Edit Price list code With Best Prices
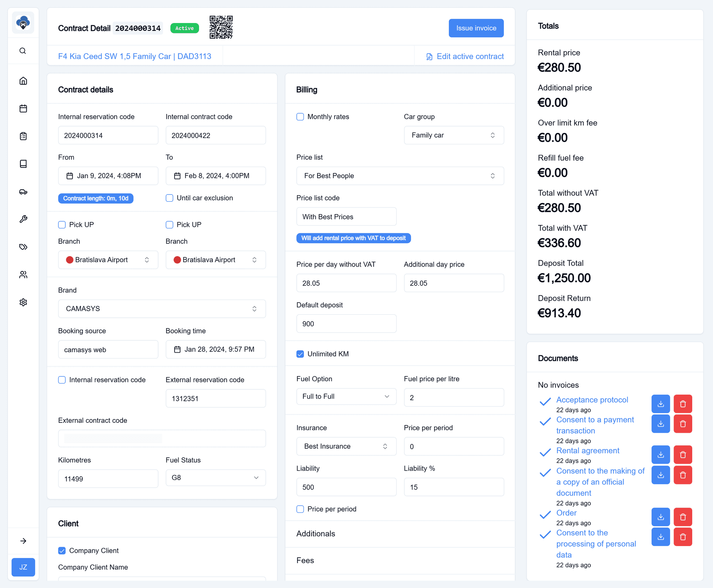The width and height of the screenshot is (713, 588). point(346,216)
